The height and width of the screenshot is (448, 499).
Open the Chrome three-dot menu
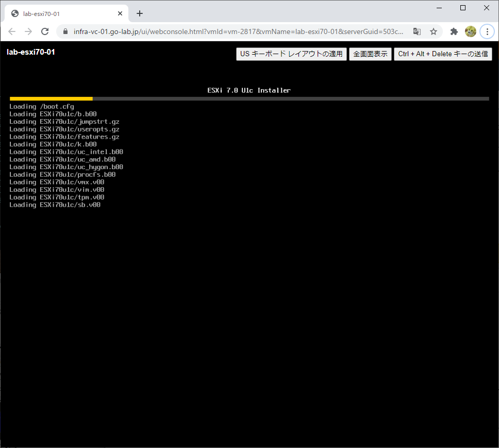(x=487, y=31)
